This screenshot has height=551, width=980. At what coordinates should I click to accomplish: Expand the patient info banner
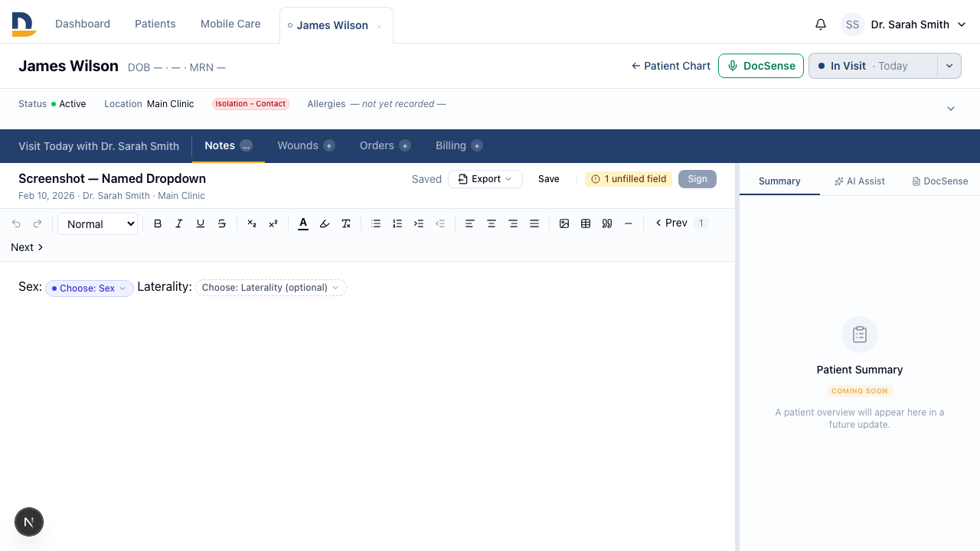(x=951, y=109)
